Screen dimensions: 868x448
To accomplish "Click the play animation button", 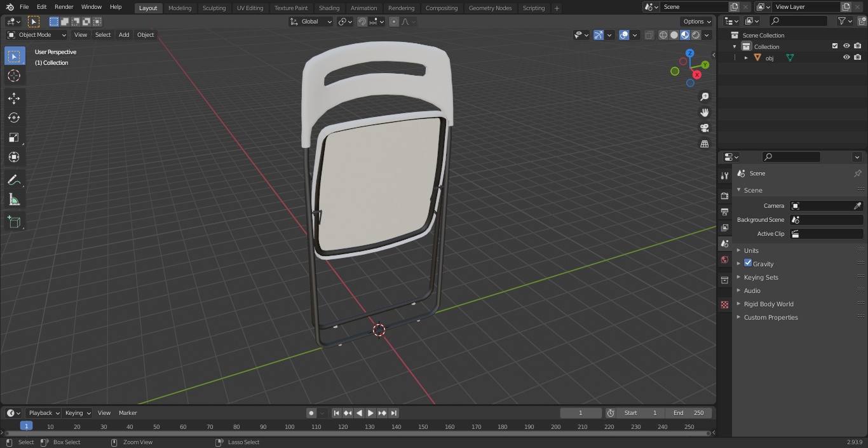I will (370, 413).
